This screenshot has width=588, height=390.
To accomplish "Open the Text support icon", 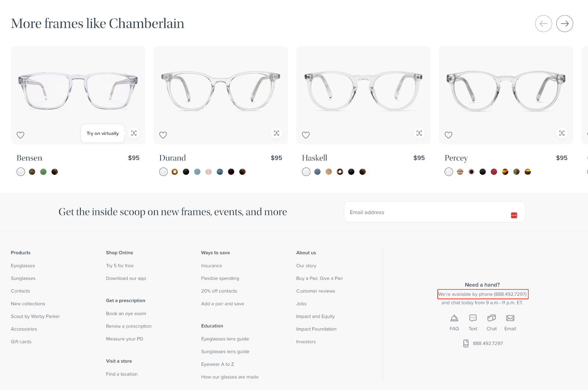I will [473, 318].
